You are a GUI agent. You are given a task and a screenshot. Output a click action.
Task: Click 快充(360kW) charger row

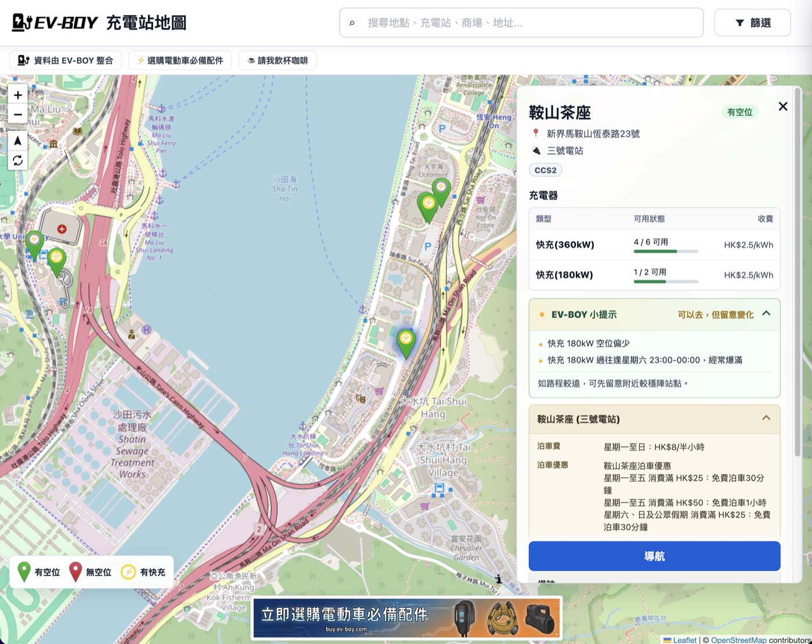point(654,245)
